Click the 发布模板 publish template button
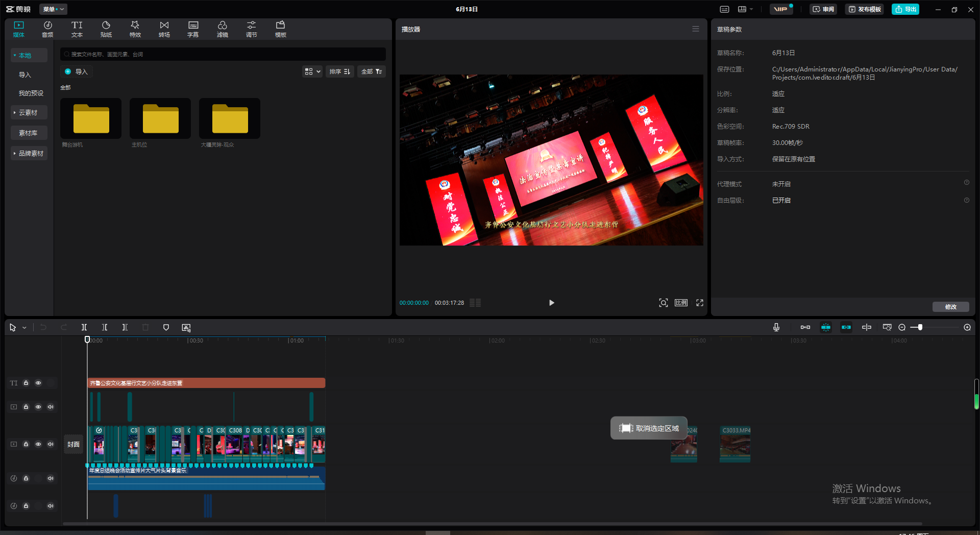 pyautogui.click(x=865, y=9)
